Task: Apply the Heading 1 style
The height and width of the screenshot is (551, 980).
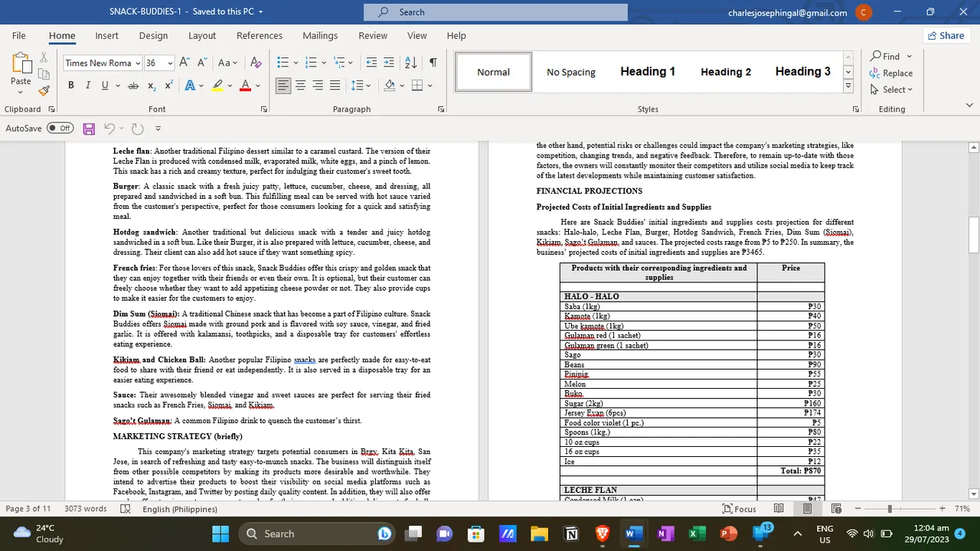Action: (648, 71)
